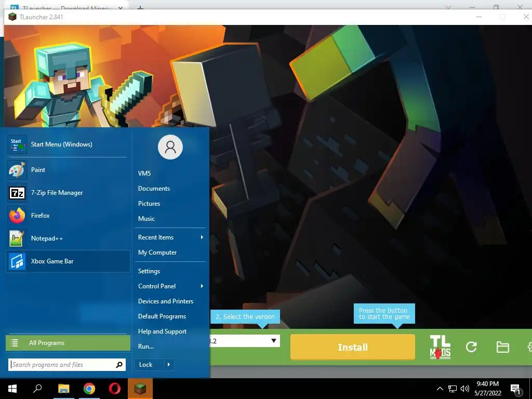
Task: Launch Paint from the start menu
Action: click(68, 170)
